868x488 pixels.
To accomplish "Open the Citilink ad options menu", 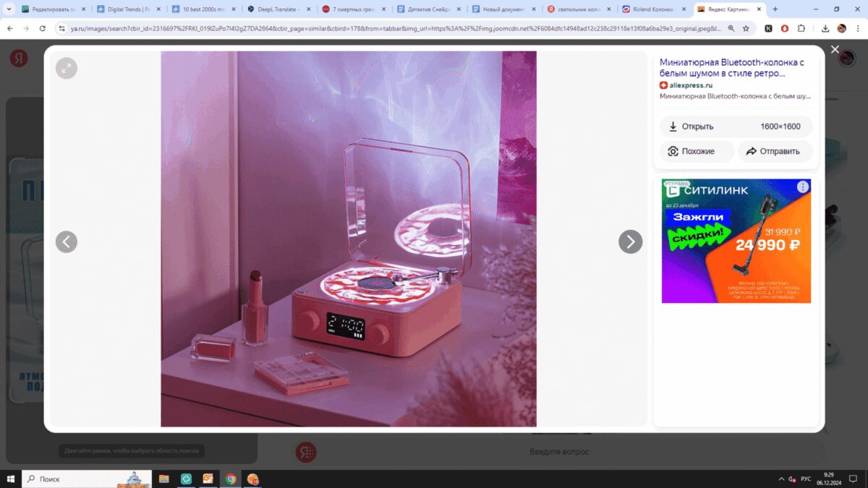I will [x=802, y=187].
